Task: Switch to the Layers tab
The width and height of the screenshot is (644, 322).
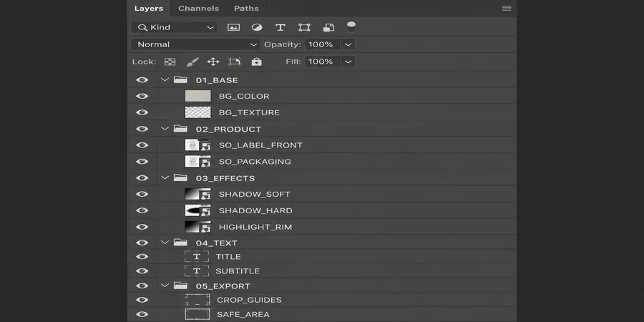Action: click(149, 8)
